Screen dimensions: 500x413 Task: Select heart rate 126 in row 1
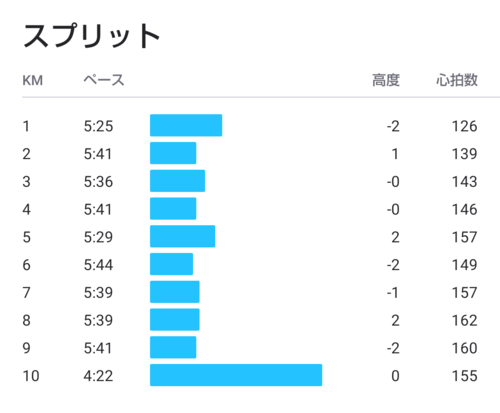pos(465,126)
